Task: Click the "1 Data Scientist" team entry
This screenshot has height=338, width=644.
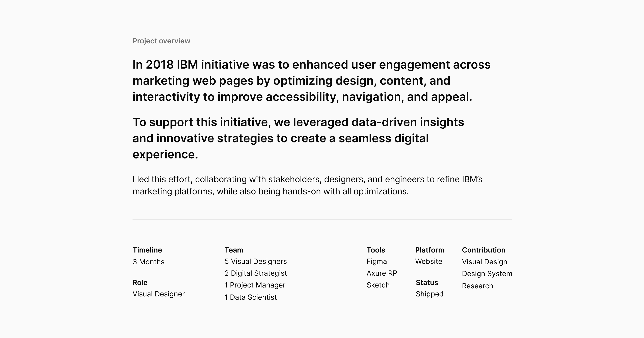Action: pyautogui.click(x=251, y=297)
